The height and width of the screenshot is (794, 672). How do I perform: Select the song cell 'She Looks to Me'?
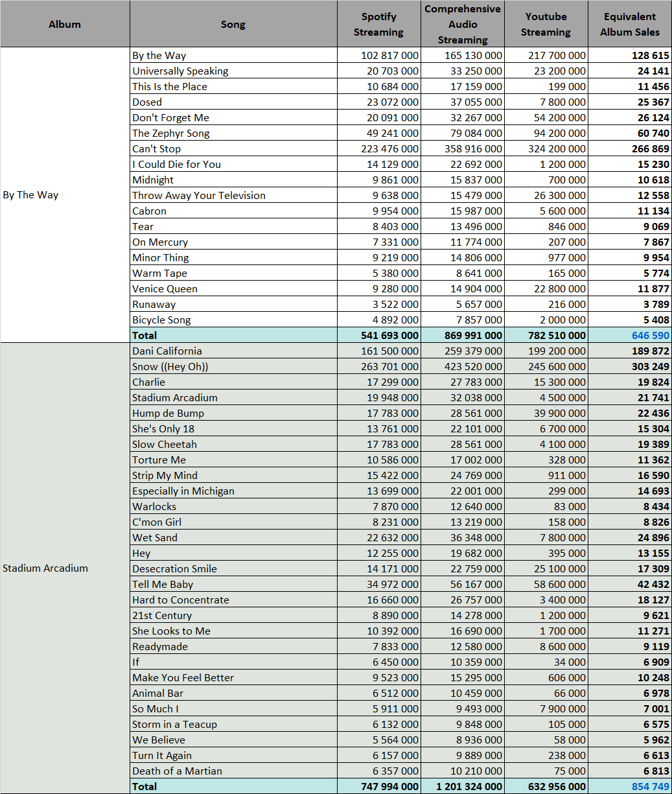233,631
